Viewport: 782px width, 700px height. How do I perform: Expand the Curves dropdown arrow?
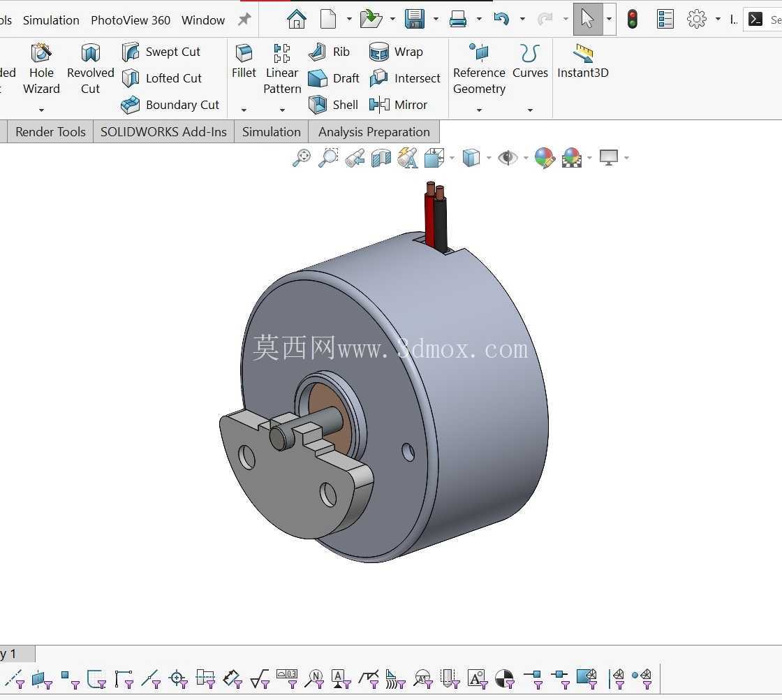click(530, 110)
